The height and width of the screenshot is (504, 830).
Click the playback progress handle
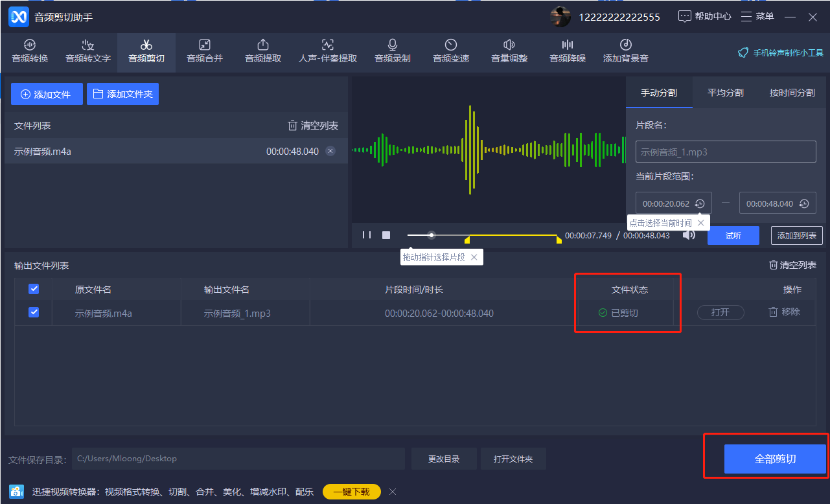pyautogui.click(x=432, y=235)
